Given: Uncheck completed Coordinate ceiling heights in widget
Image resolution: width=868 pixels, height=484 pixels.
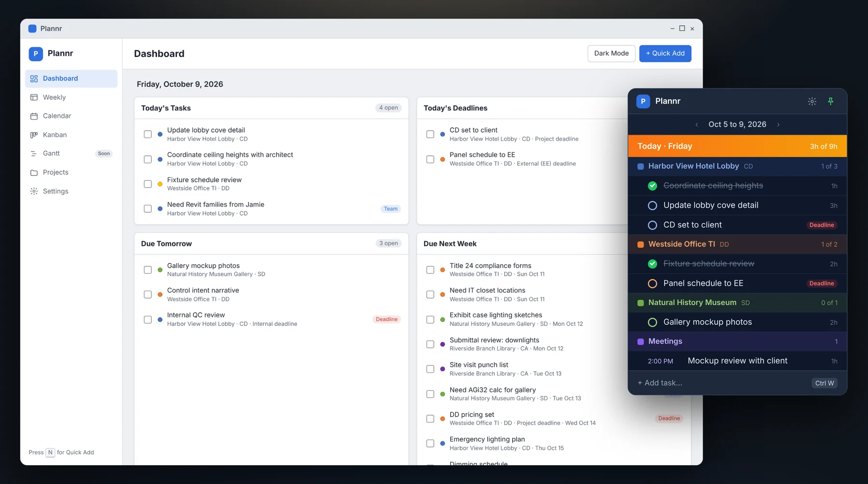Looking at the screenshot, I should (x=652, y=186).
